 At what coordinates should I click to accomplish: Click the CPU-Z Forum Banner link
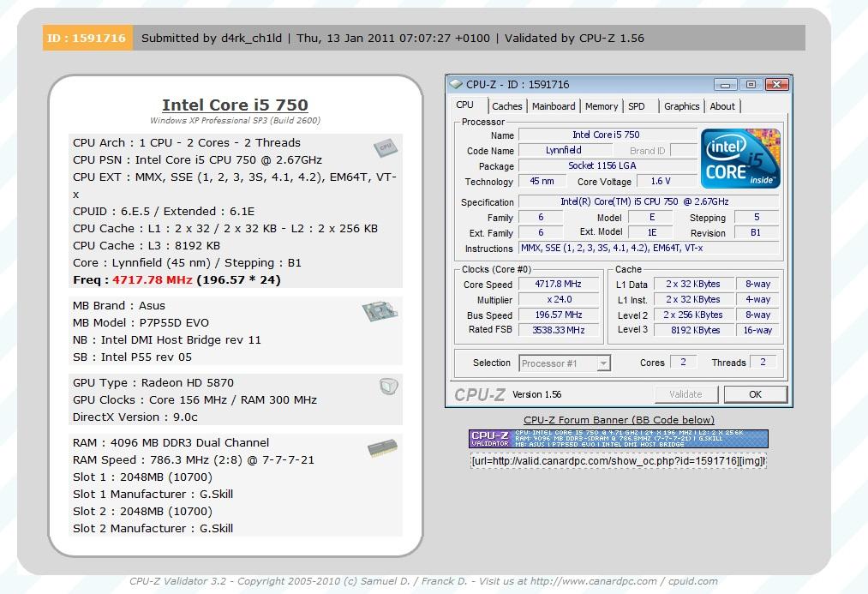click(619, 420)
